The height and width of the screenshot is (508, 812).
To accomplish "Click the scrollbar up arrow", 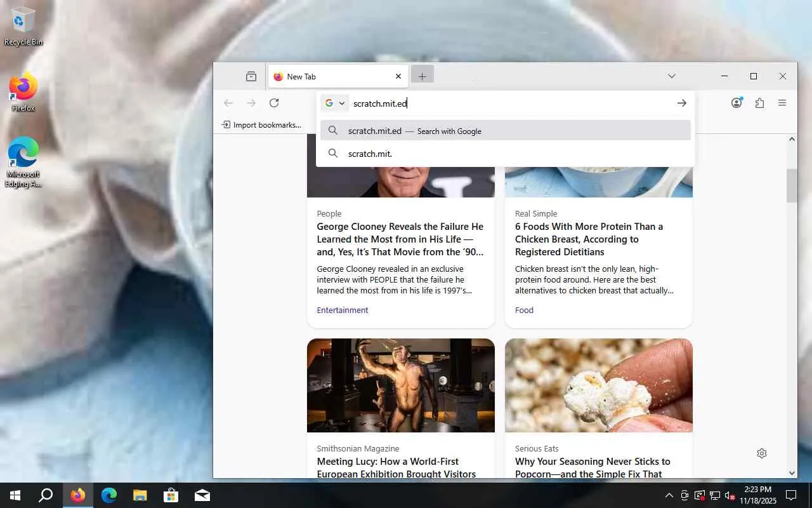I will click(x=792, y=139).
